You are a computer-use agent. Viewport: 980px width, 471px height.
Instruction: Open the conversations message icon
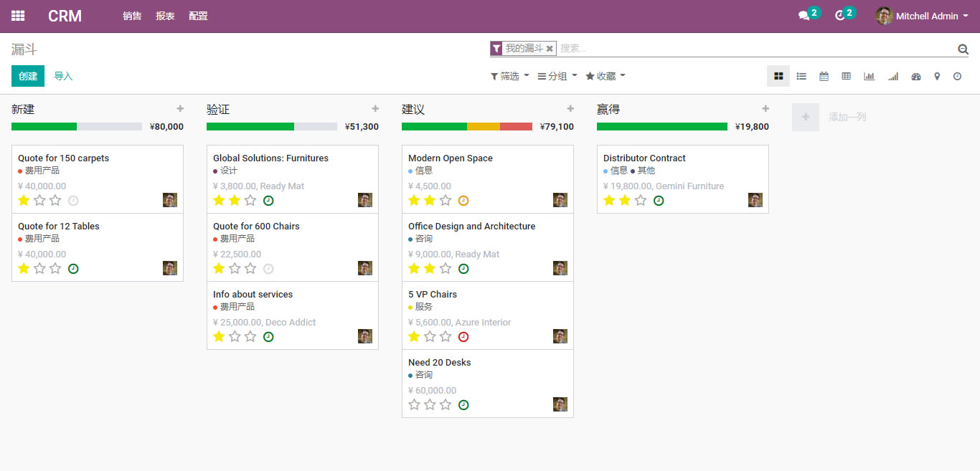804,16
